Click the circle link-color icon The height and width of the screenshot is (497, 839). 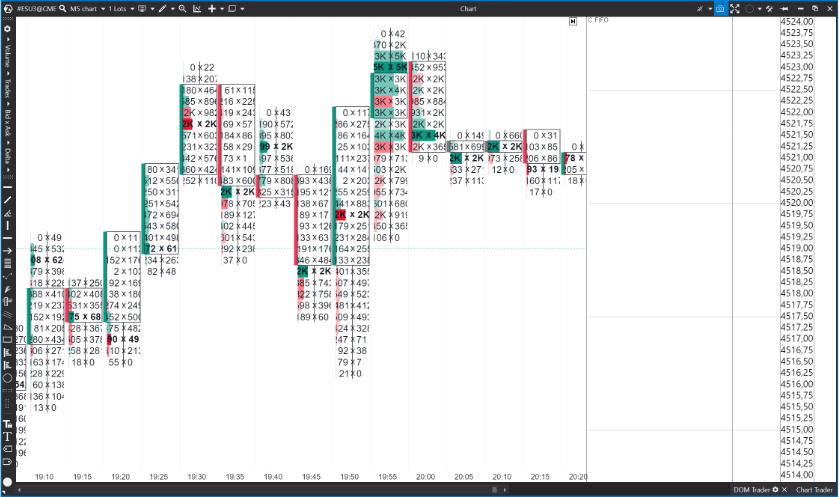(749, 9)
